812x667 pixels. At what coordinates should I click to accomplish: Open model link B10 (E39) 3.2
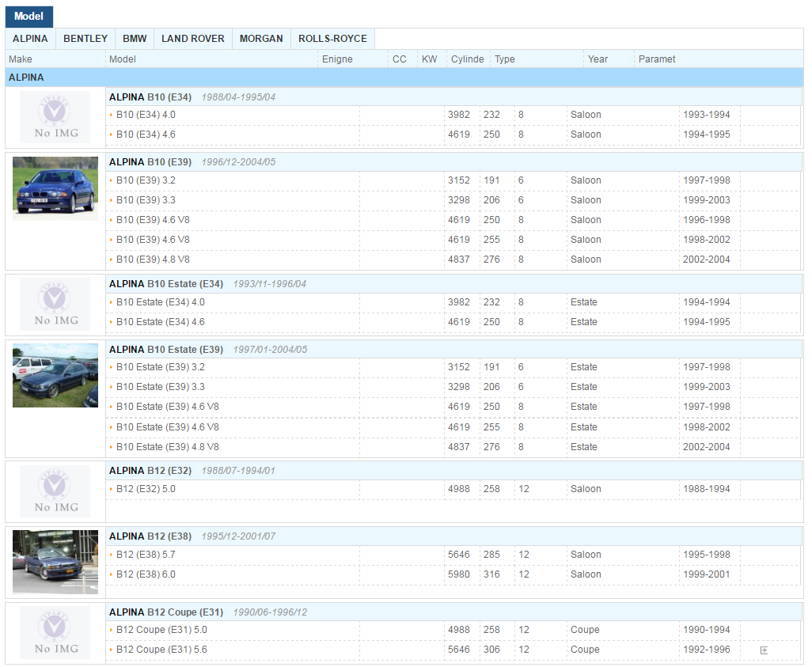(146, 180)
